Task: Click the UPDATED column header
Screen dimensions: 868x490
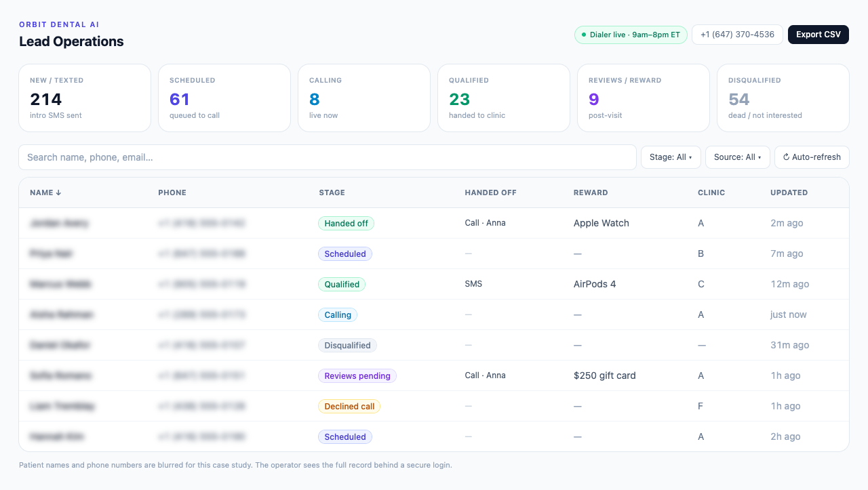Action: pyautogui.click(x=789, y=192)
